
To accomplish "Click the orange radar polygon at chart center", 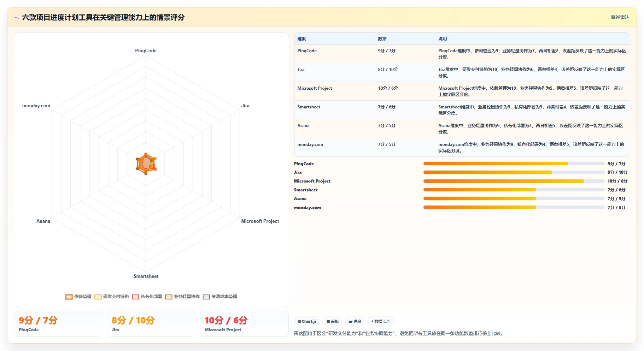I will tap(146, 163).
